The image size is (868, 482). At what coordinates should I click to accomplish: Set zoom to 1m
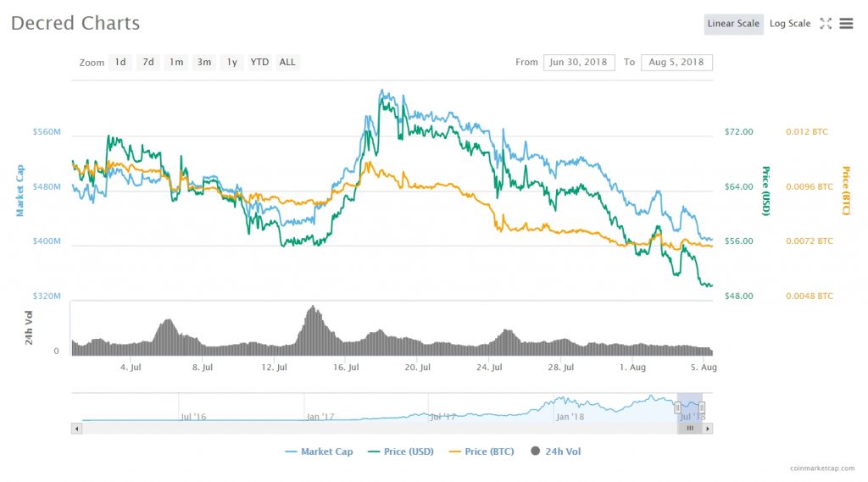[176, 62]
